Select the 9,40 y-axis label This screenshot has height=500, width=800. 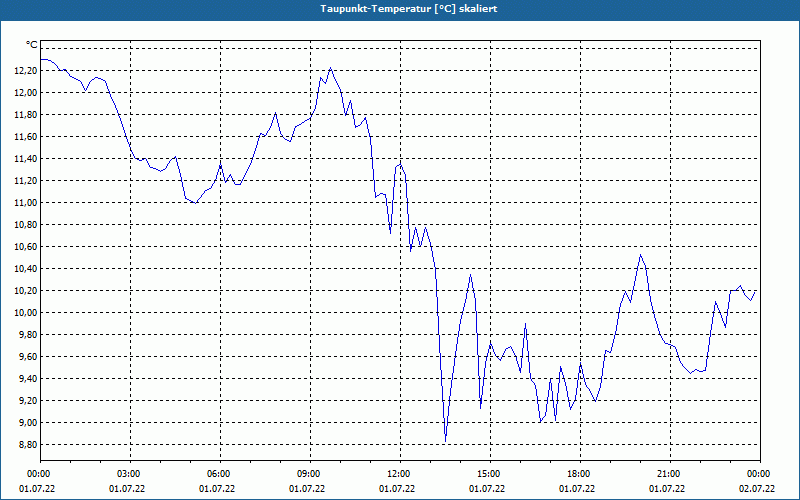click(28, 378)
